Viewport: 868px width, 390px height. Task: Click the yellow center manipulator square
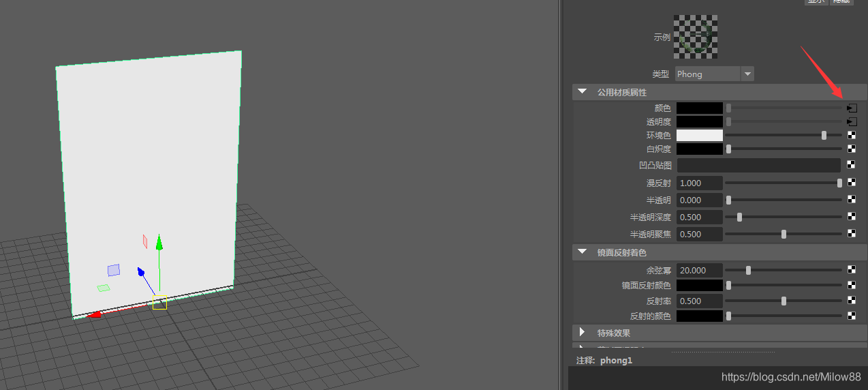point(159,302)
